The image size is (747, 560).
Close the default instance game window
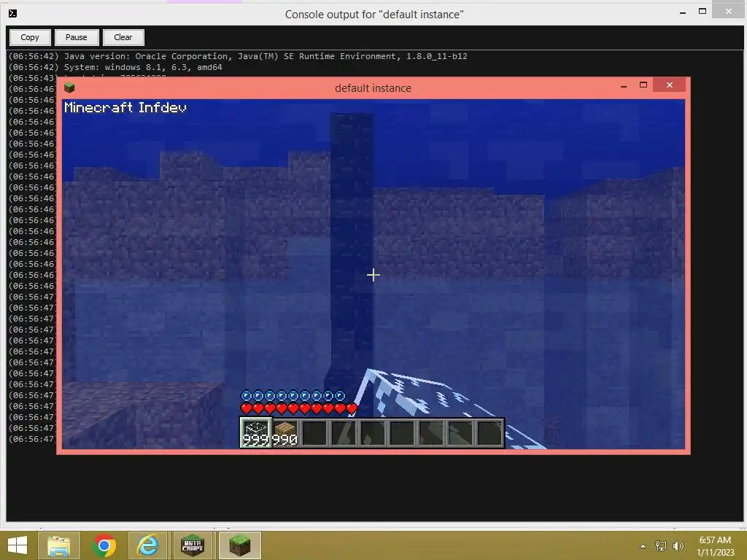pos(670,85)
